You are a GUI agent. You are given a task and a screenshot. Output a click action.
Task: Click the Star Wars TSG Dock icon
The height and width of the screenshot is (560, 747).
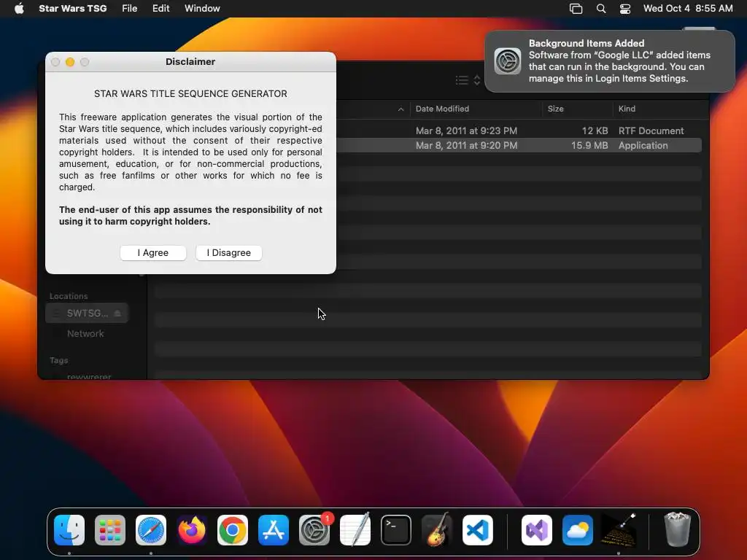click(619, 530)
